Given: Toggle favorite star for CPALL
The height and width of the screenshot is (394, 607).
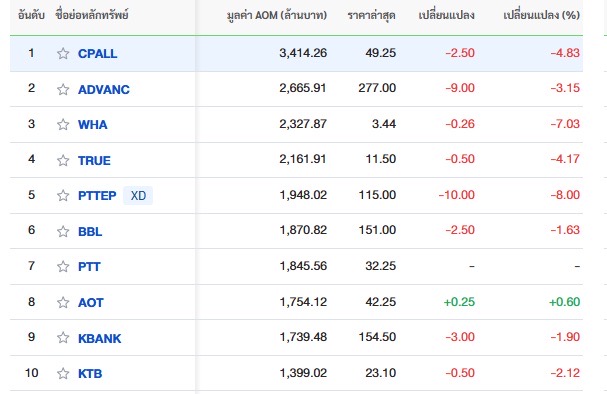Looking at the screenshot, I should tap(63, 53).
